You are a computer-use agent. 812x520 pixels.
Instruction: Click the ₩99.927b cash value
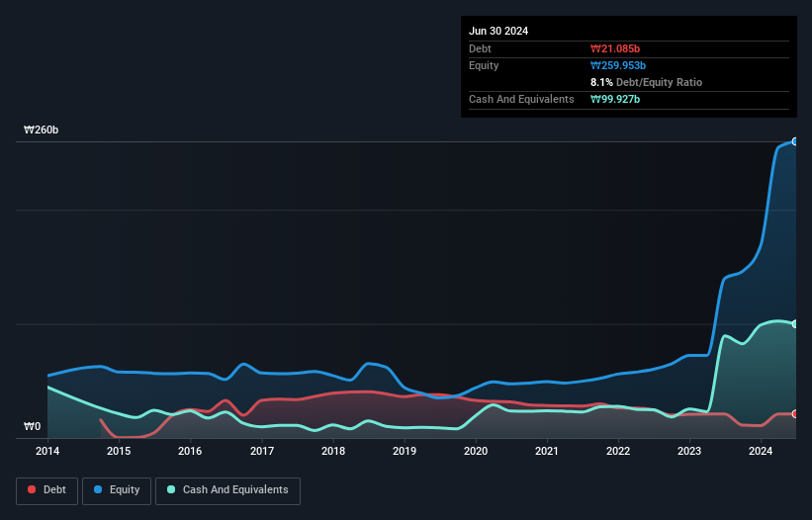[x=615, y=99]
